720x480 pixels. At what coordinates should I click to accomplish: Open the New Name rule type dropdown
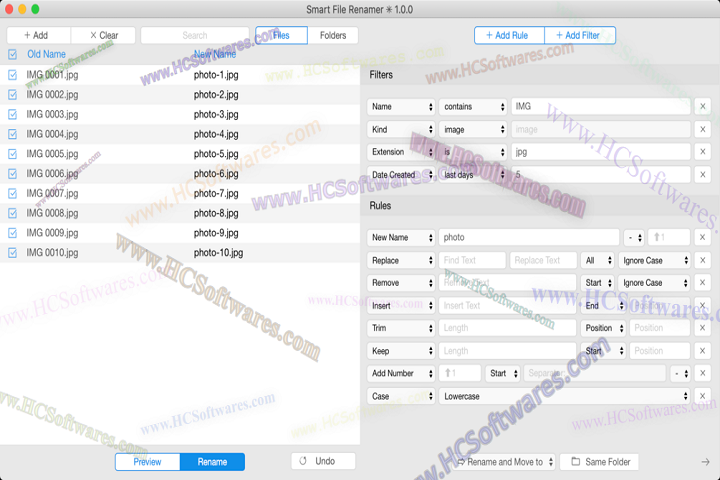[x=401, y=237]
